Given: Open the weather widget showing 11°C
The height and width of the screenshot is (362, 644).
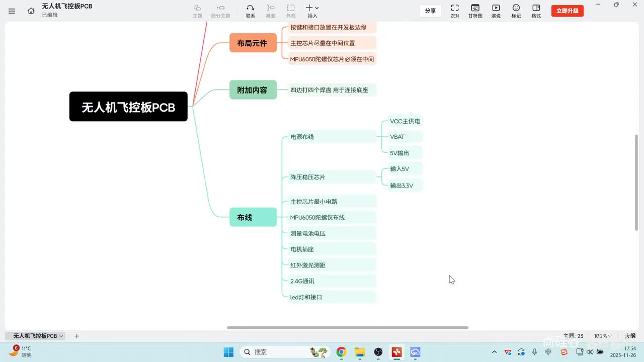Looking at the screenshot, I should click(x=20, y=351).
